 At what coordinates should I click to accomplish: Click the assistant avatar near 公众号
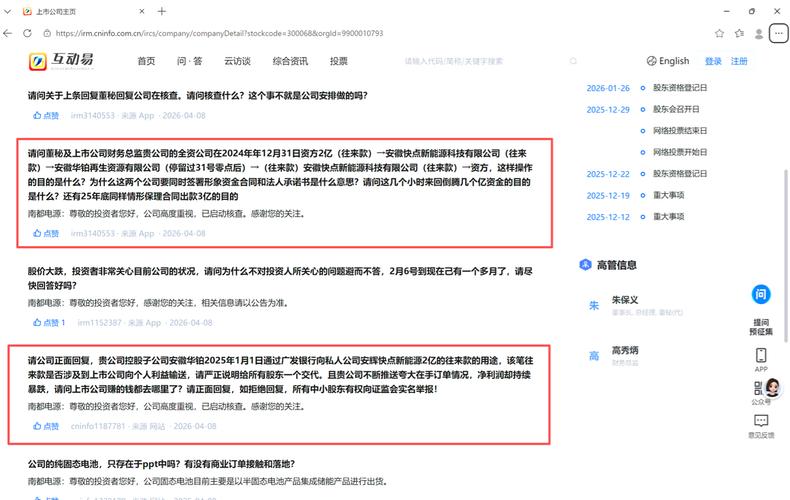click(772, 388)
